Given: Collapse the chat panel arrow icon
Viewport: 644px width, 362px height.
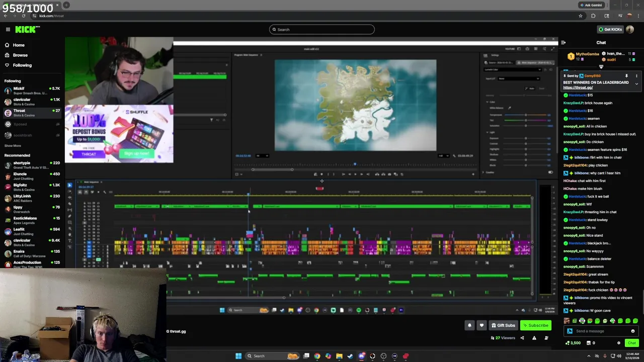Looking at the screenshot, I should [x=563, y=43].
